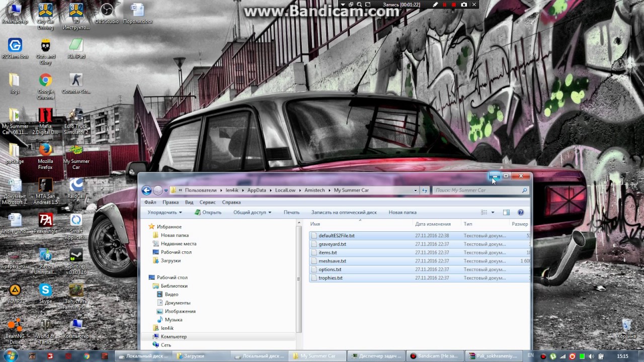Select the My Summer Car game shortcut
The height and width of the screenshot is (362, 644).
pyautogui.click(x=76, y=156)
